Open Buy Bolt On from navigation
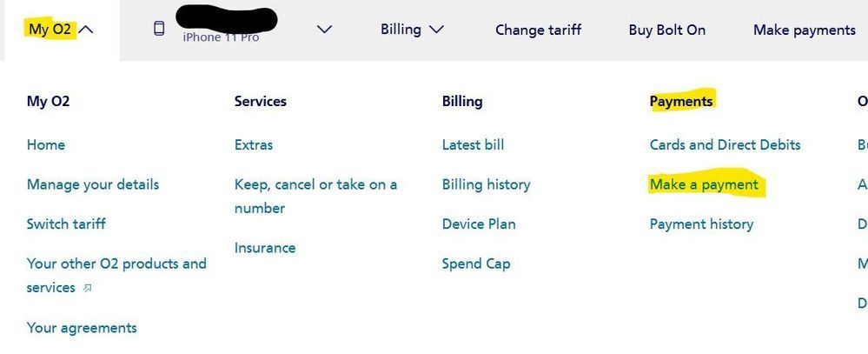 point(666,30)
